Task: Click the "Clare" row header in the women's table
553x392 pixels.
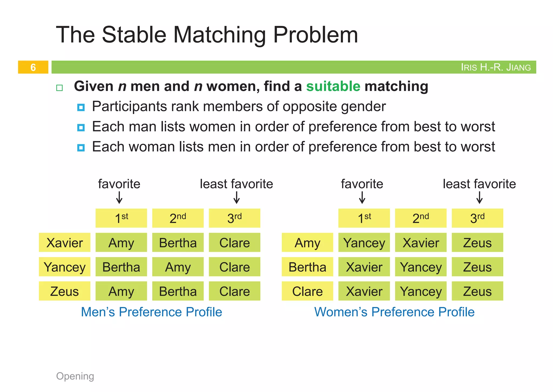Action: point(307,291)
